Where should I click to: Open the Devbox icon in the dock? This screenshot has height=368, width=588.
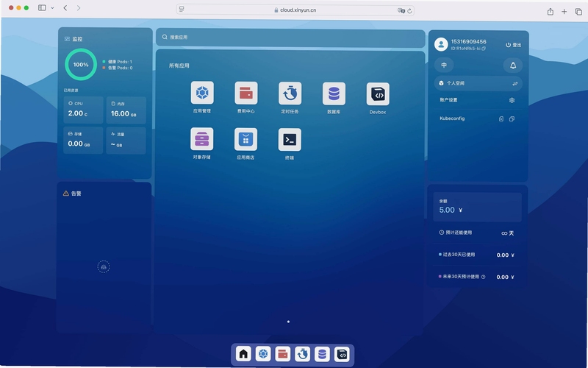pyautogui.click(x=342, y=354)
